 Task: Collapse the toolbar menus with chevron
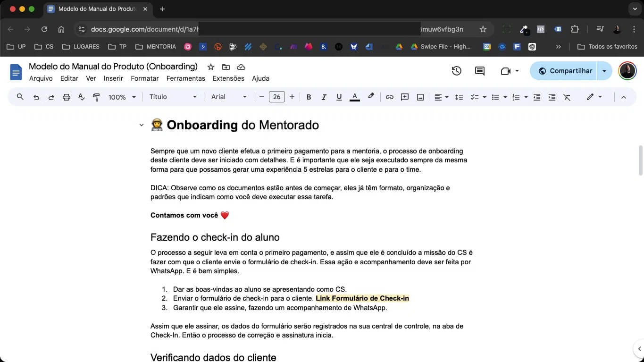click(x=624, y=97)
